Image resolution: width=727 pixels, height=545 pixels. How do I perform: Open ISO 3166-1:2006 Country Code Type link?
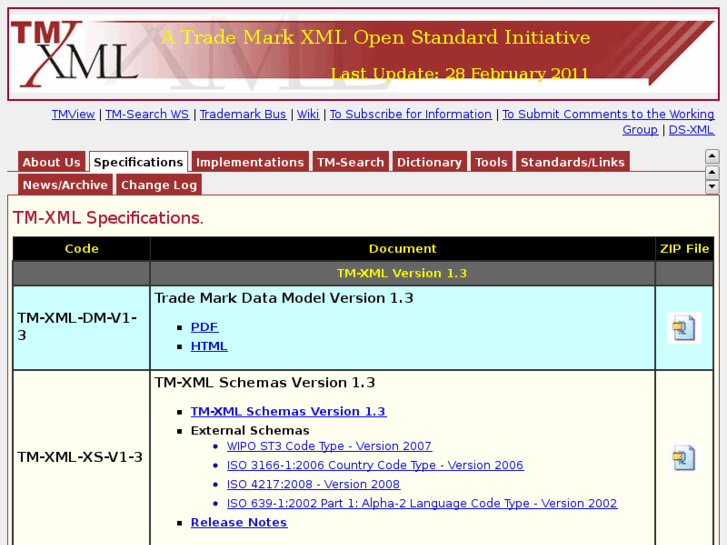click(375, 465)
